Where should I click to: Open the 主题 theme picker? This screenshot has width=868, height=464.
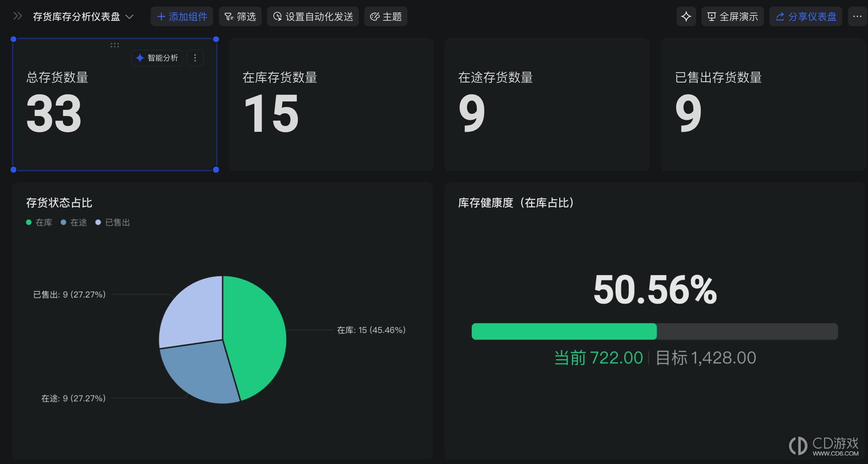pos(386,17)
